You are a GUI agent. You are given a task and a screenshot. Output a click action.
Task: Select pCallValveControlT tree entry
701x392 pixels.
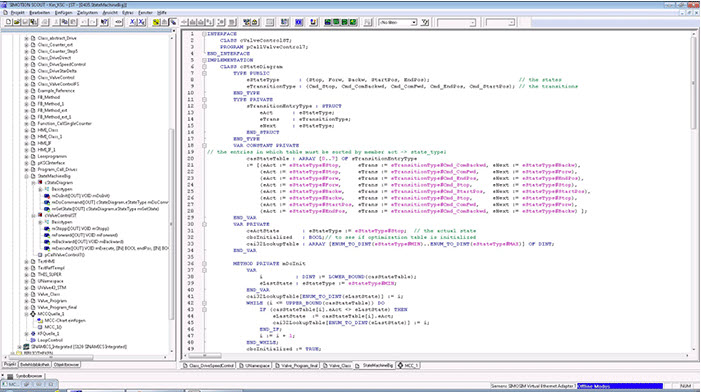point(64,255)
